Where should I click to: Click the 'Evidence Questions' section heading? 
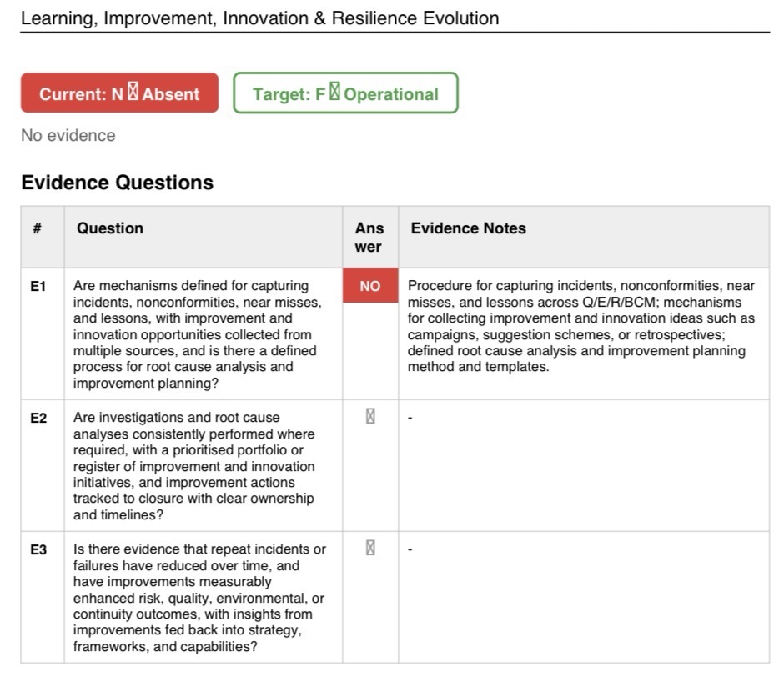(117, 183)
